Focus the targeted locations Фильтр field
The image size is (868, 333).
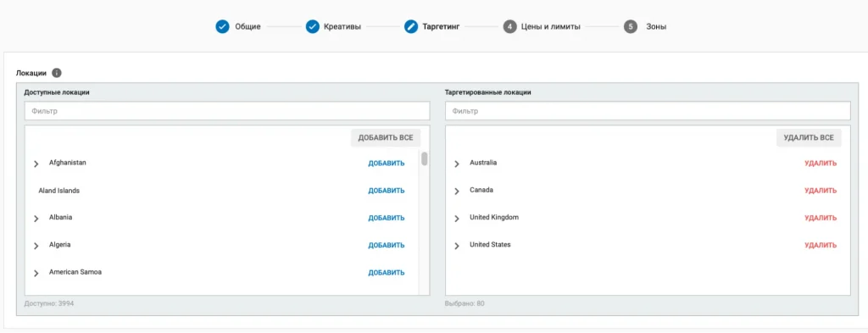648,111
